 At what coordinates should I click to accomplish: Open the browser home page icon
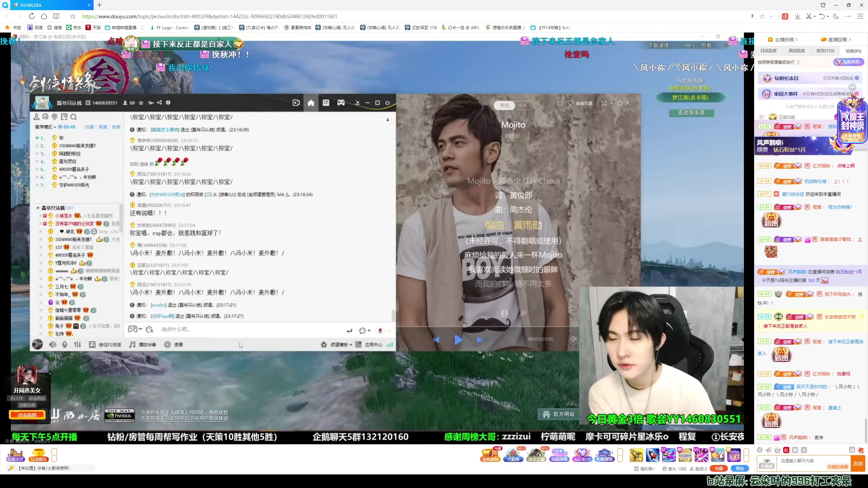point(44,16)
